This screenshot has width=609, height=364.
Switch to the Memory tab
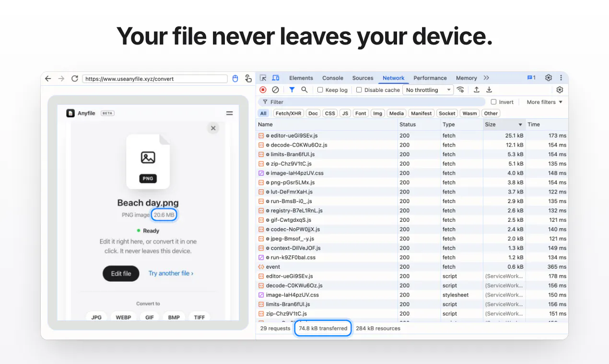point(467,78)
